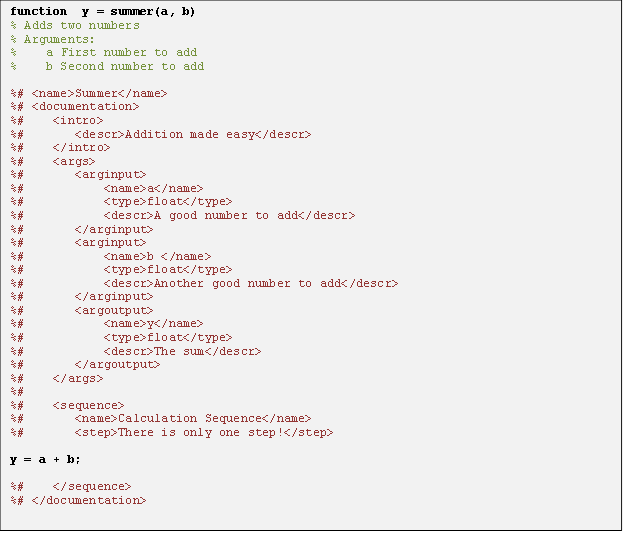Click the opening documentation tag
Image resolution: width=623 pixels, height=533 pixels.
(85, 107)
